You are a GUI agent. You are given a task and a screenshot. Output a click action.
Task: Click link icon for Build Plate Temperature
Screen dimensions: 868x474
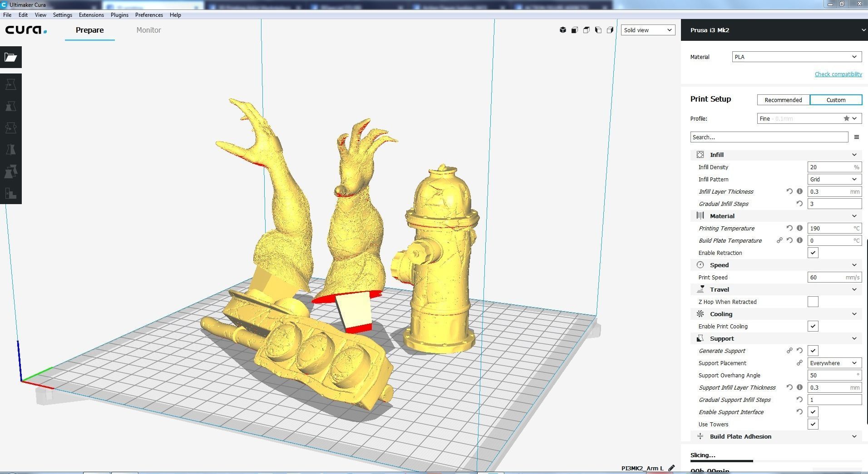779,240
